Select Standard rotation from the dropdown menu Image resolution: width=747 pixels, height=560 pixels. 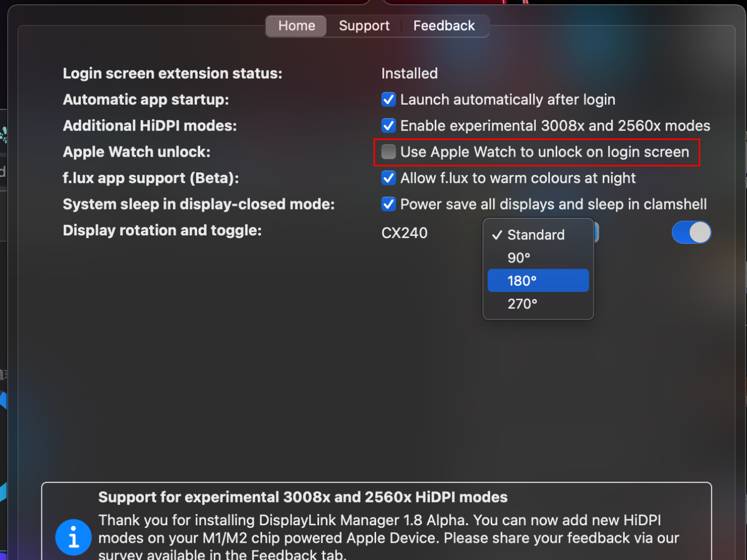point(536,235)
